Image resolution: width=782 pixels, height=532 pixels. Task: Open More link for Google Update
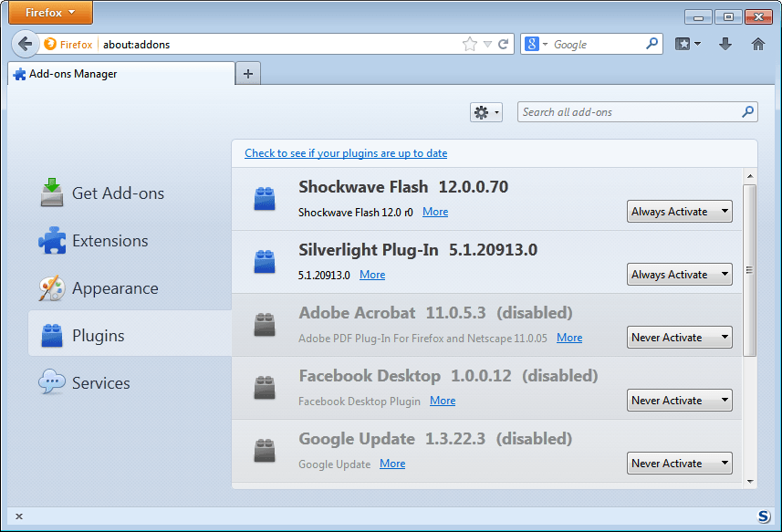pyautogui.click(x=392, y=464)
